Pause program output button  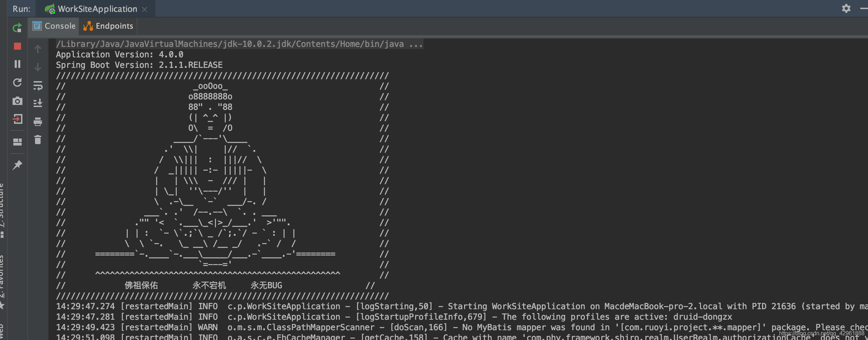[17, 64]
